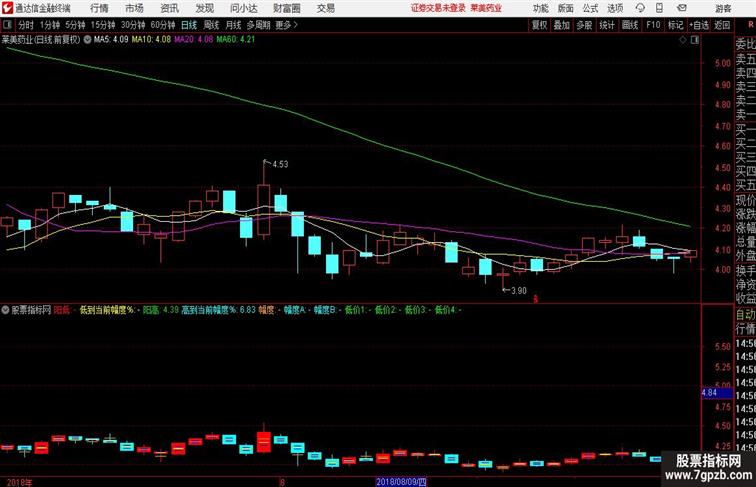Click the 画线 drawing button
The image size is (756, 487).
(x=630, y=25)
